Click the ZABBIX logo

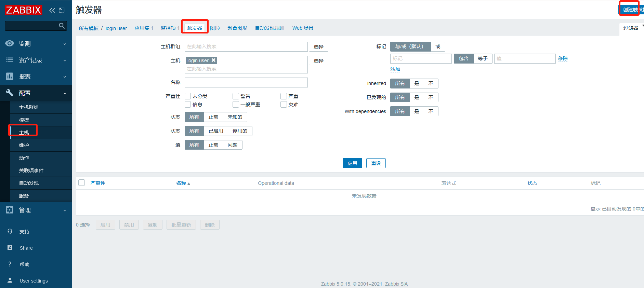point(23,10)
